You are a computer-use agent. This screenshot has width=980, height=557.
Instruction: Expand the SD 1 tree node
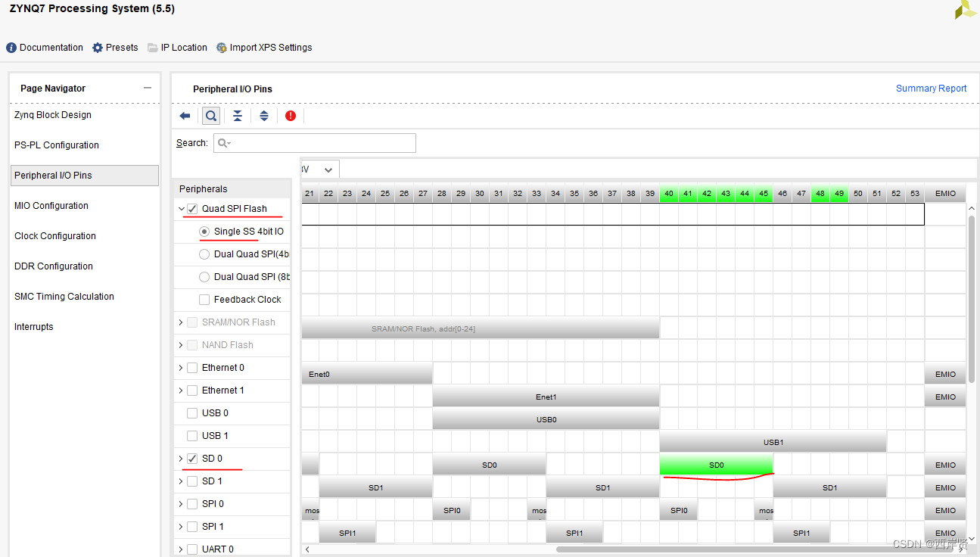(x=181, y=481)
